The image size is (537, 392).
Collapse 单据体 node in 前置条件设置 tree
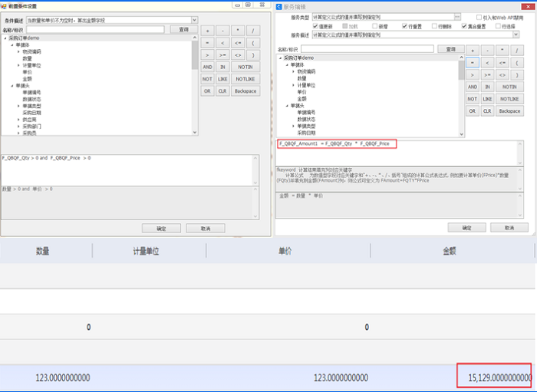coord(12,44)
